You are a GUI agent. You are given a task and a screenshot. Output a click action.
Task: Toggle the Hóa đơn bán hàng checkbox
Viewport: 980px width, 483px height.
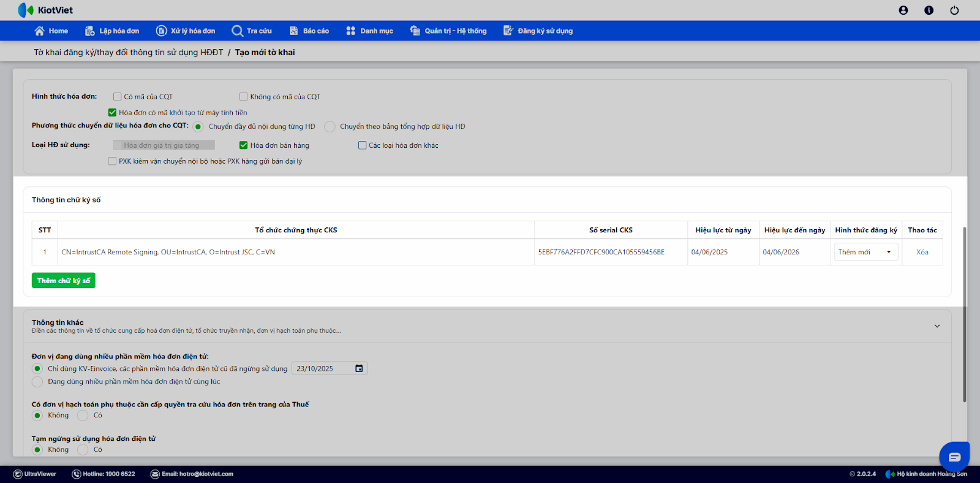[243, 145]
